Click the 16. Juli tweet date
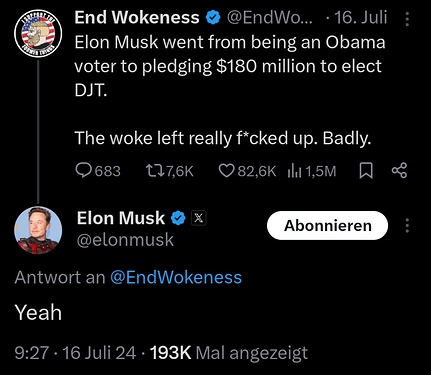431x375 pixels. pyautogui.click(x=361, y=18)
